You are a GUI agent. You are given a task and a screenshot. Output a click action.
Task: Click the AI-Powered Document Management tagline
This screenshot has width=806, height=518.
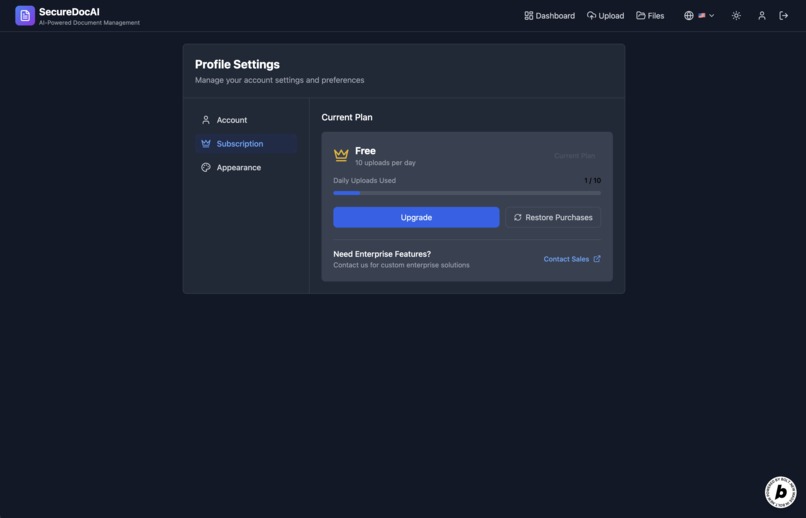(x=89, y=23)
